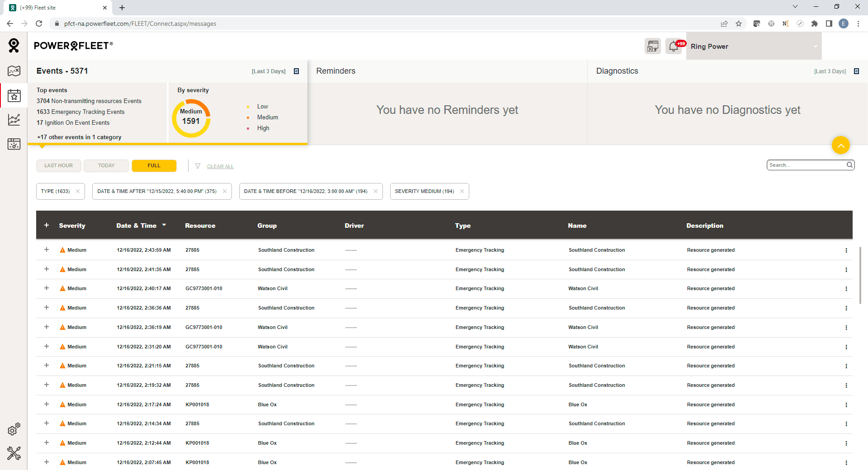Image resolution: width=868 pixels, height=470 pixels.
Task: Open the settings gears icon in sidebar
Action: pyautogui.click(x=14, y=429)
